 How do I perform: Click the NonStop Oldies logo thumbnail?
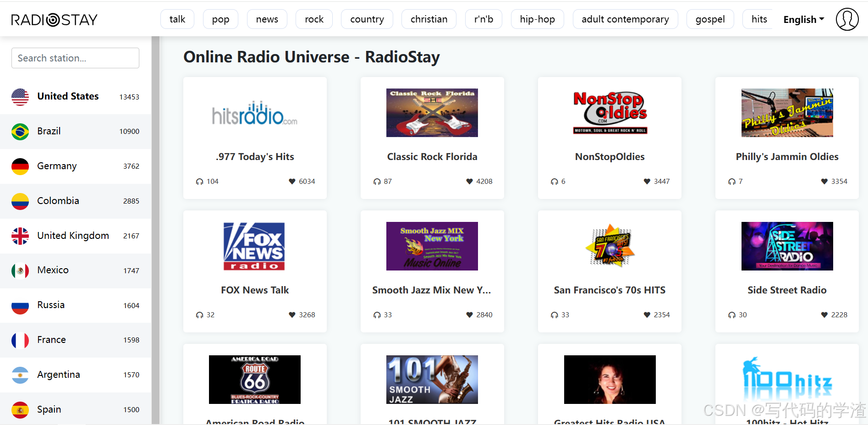(610, 113)
